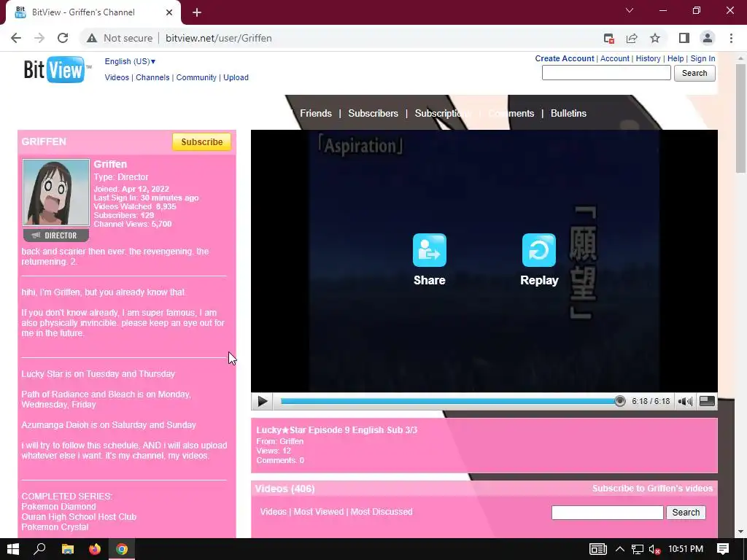Image resolution: width=747 pixels, height=560 pixels.
Task: Open the Chrome three-dot menu
Action: (x=731, y=38)
